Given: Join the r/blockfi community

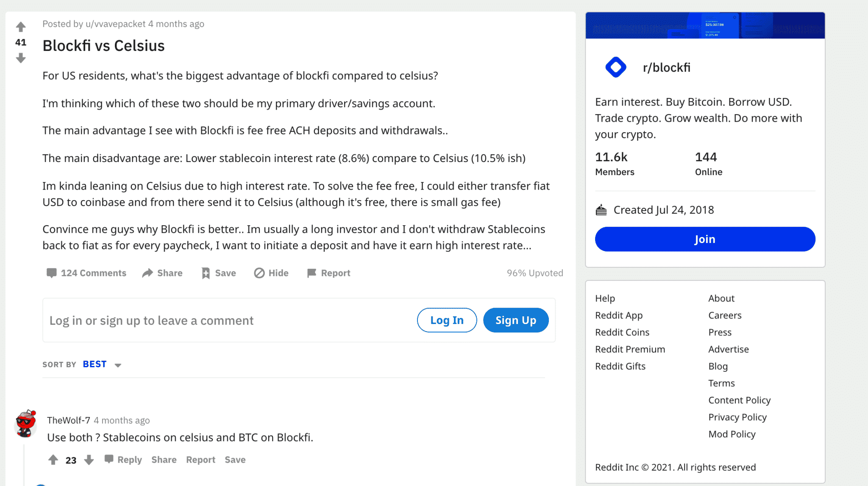Looking at the screenshot, I should point(704,239).
